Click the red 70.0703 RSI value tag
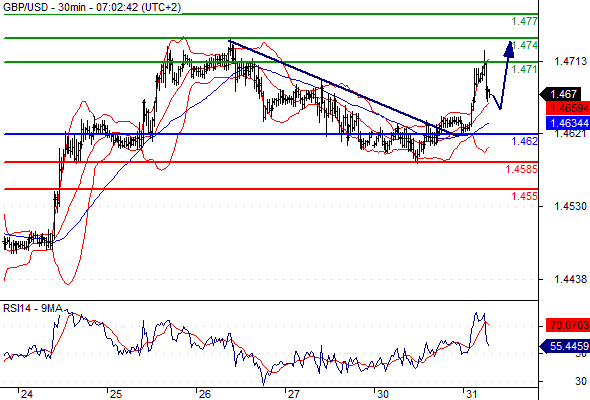Viewport: 590px width, 400px height. click(568, 325)
